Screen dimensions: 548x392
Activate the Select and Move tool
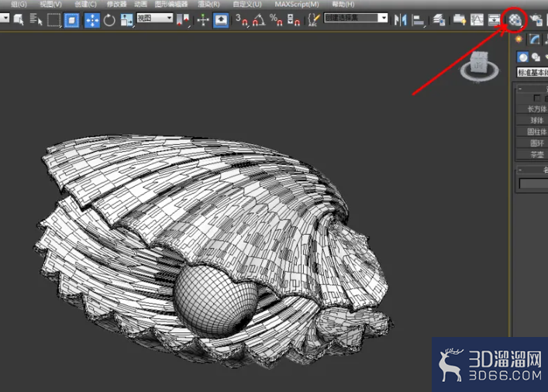[x=92, y=20]
